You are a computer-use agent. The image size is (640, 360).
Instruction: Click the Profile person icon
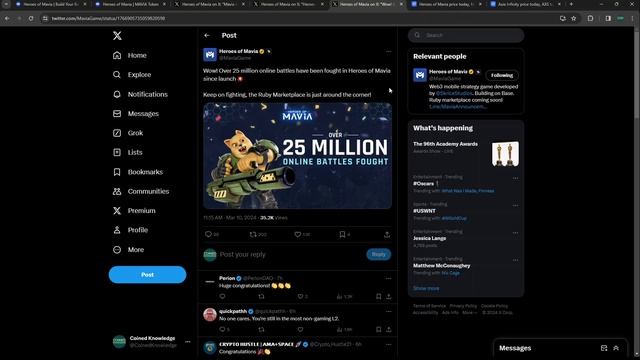tap(117, 230)
